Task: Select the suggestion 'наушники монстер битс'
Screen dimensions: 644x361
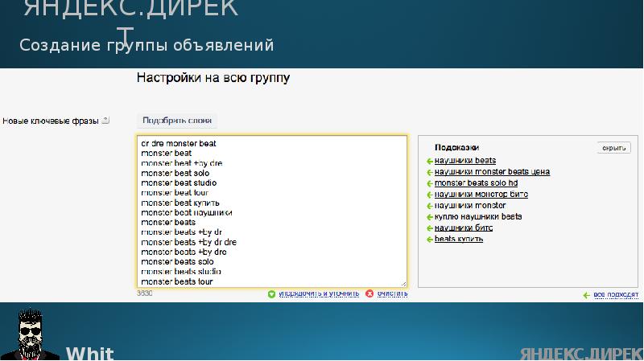Action: click(x=481, y=195)
